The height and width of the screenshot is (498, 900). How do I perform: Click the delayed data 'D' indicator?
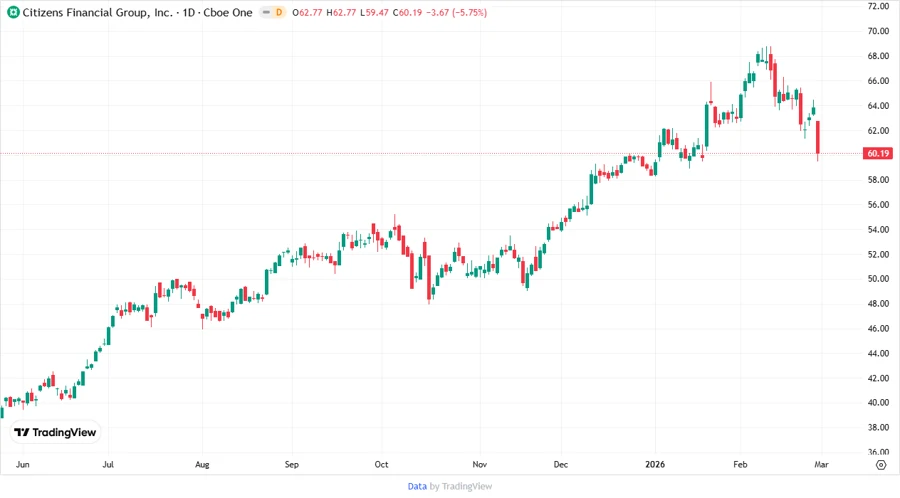(x=278, y=12)
